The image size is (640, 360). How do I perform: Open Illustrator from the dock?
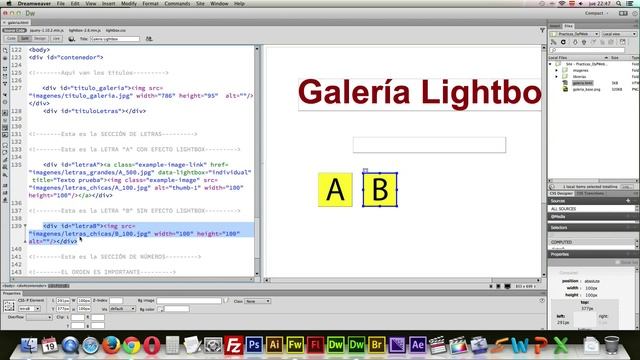[x=274, y=345]
